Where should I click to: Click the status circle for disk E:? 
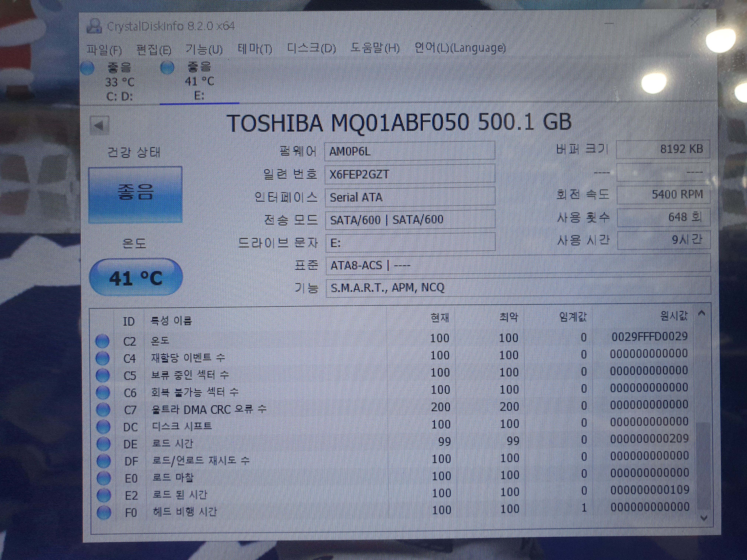point(167,68)
